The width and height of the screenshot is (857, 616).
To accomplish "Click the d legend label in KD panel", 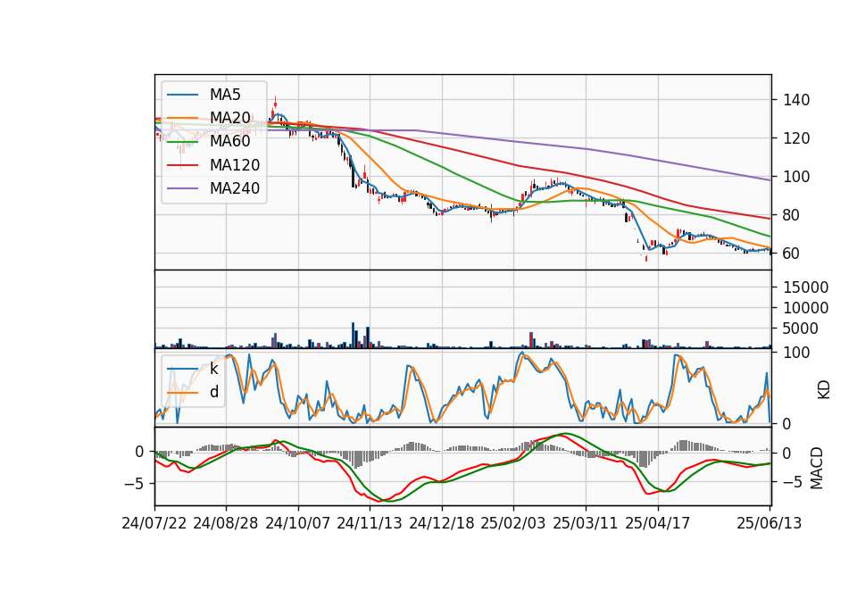I will pyautogui.click(x=214, y=392).
